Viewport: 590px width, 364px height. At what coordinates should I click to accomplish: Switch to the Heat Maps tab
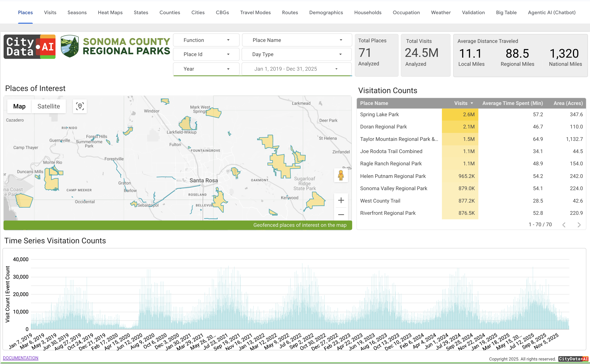(x=110, y=13)
